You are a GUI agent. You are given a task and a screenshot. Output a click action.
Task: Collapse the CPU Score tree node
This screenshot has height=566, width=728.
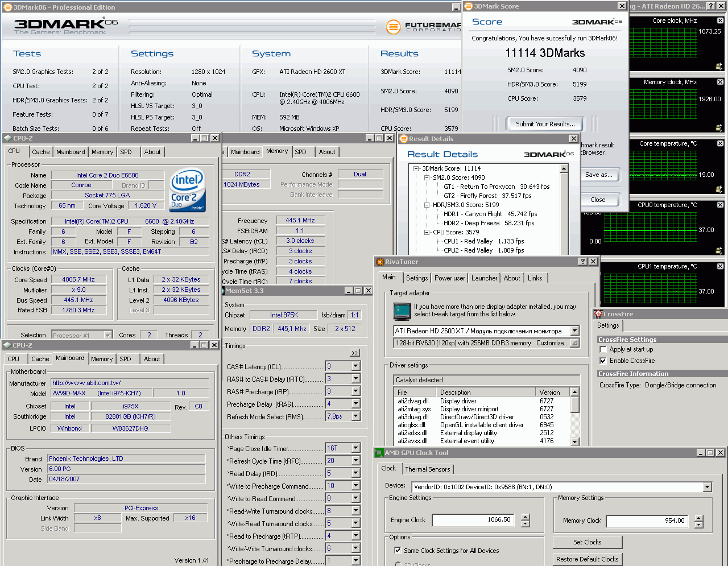[x=427, y=232]
